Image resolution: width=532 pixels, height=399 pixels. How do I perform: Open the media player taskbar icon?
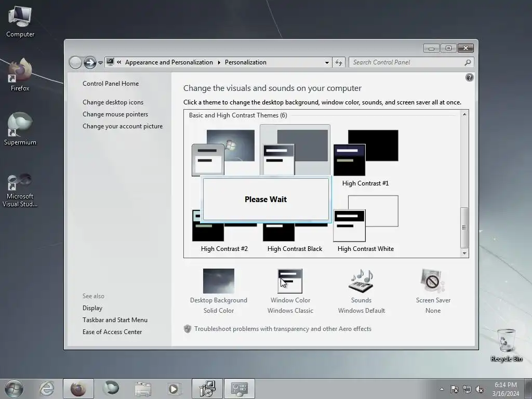pos(175,389)
